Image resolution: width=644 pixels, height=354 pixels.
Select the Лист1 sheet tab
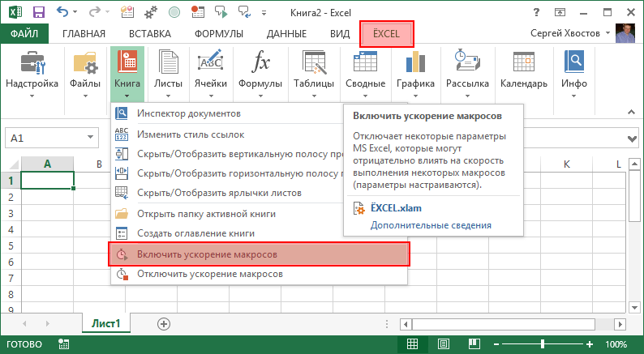click(x=106, y=324)
